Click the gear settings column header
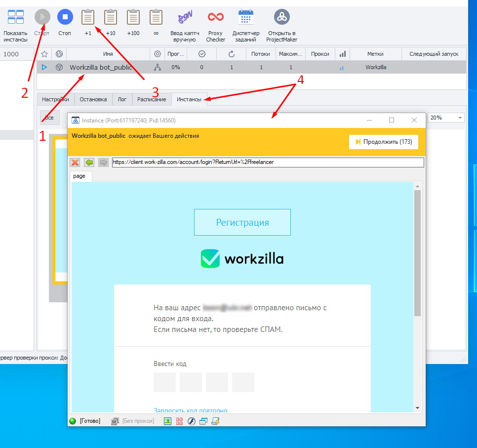Viewport: 477px width, 448px height. [x=158, y=54]
